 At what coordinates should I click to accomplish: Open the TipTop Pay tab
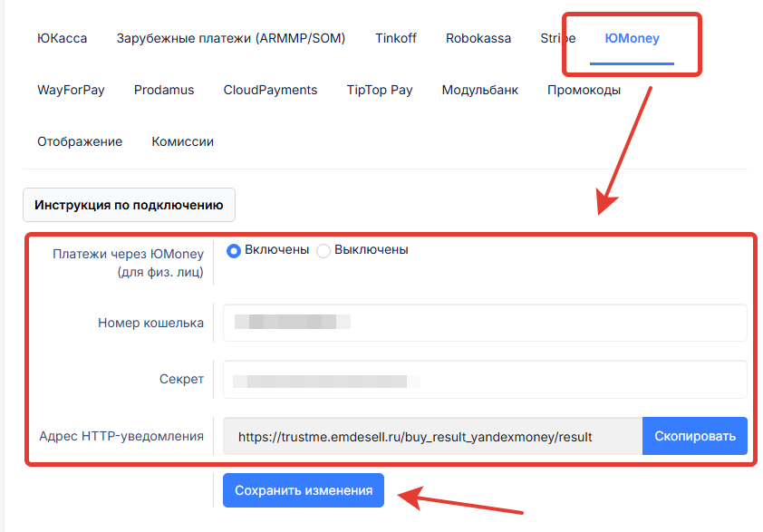click(380, 90)
